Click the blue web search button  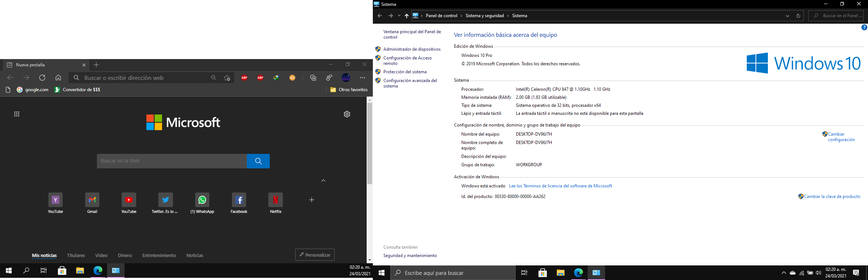click(x=258, y=161)
